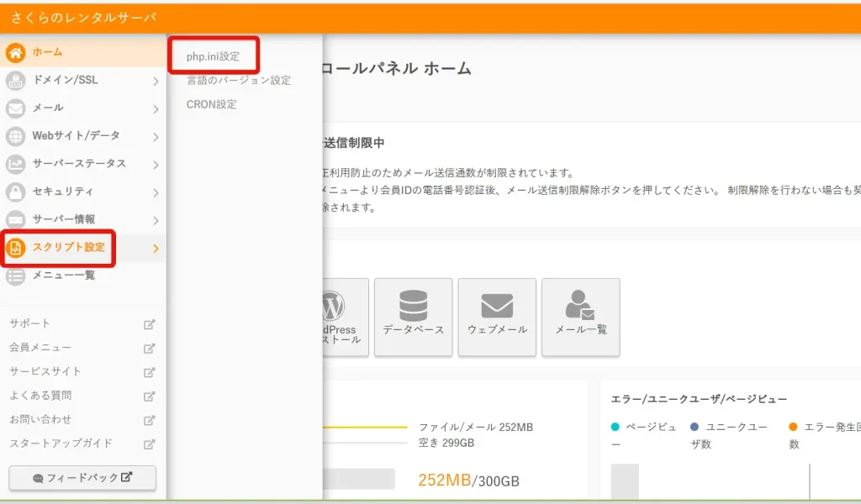Viewport: 861px width, 504px height.
Task: Open the スクリプト設定 sidebar menu label
Action: [x=69, y=247]
